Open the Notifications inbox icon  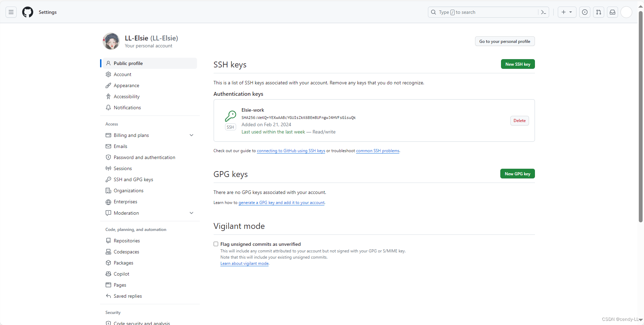click(612, 12)
